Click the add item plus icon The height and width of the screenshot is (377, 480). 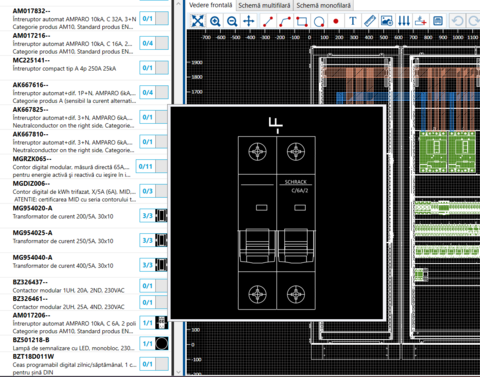pos(421,21)
